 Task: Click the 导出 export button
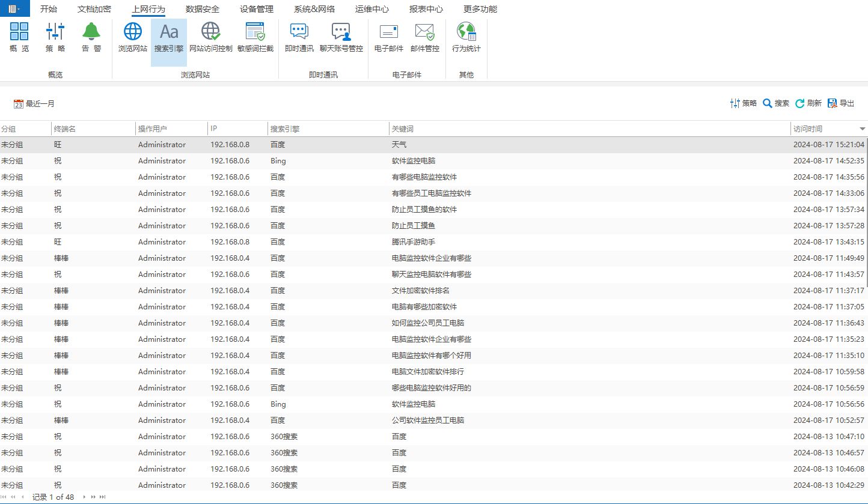841,103
